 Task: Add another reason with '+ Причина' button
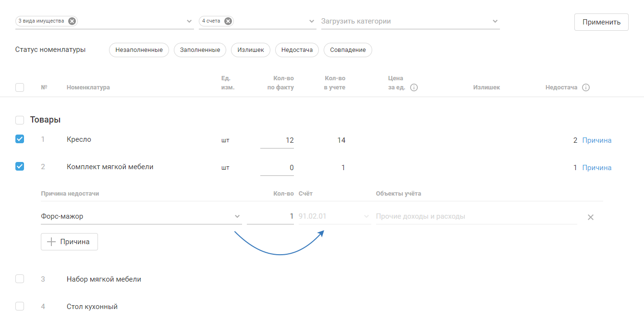69,242
